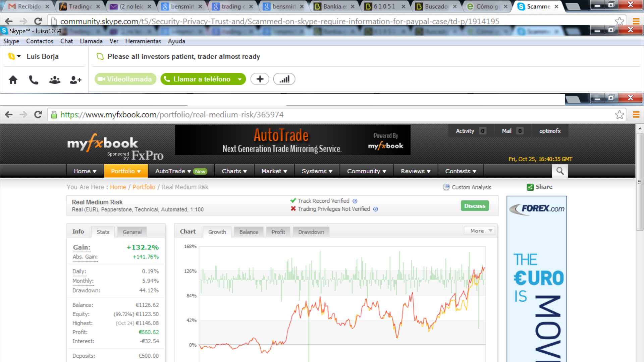Open Contactos menu

click(x=40, y=41)
